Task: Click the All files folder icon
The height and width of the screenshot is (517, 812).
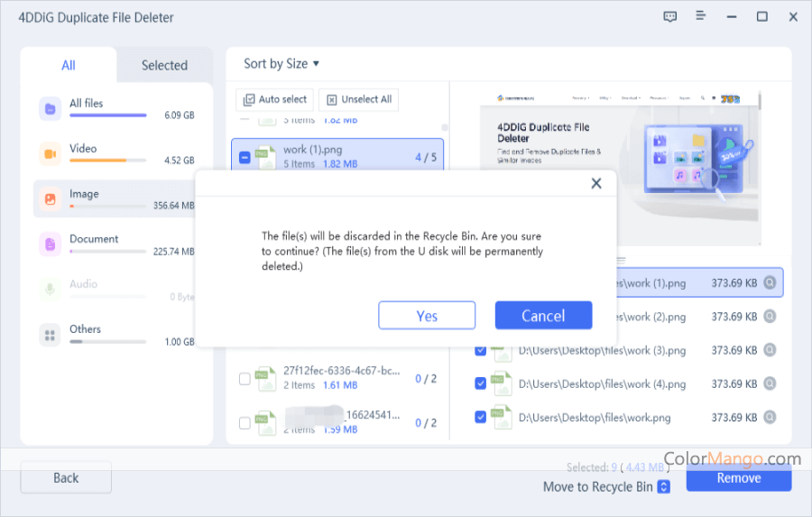Action: [50, 109]
